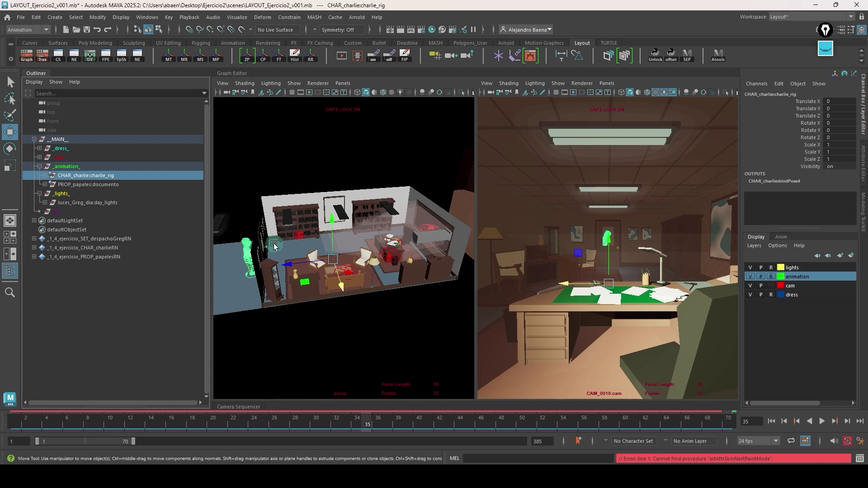Open the Graph Editor shelf icon

(27, 55)
